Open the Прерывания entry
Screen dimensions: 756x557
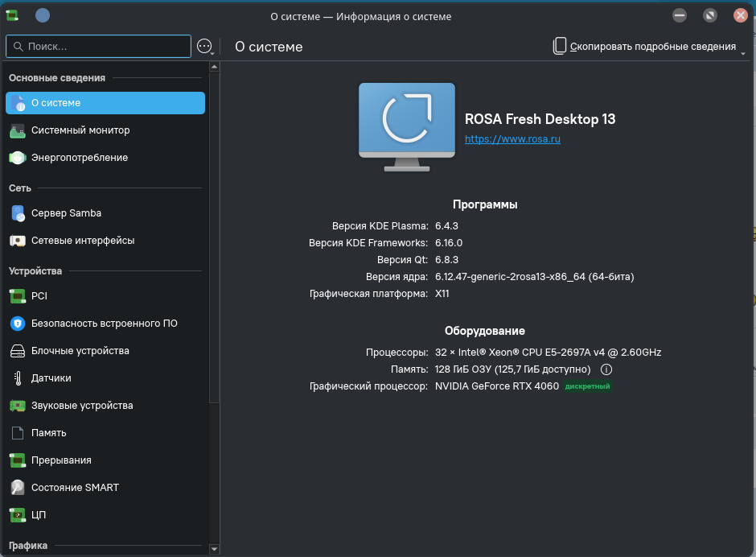tap(105, 460)
